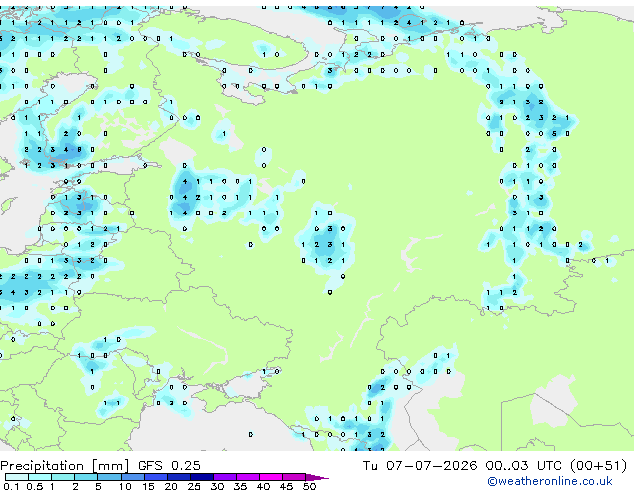634x490 pixels.
Task: Click the dark navy swatch between 25 and 30
Action: (202, 477)
